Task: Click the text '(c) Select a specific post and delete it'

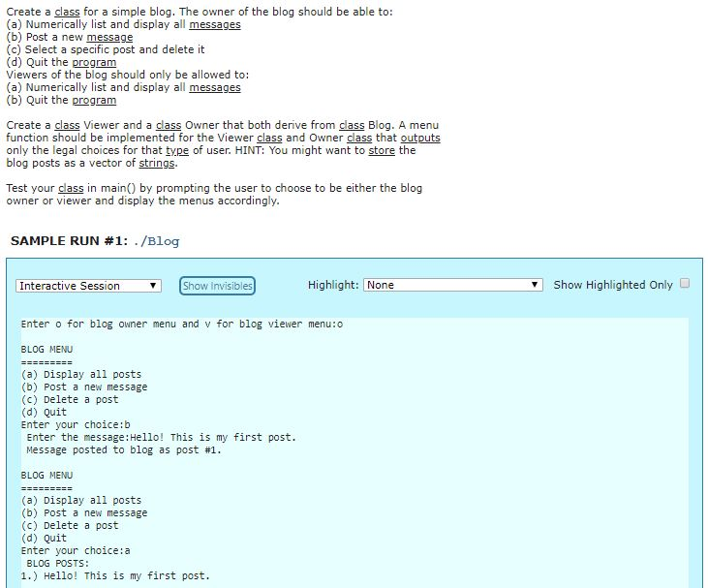Action: point(106,49)
